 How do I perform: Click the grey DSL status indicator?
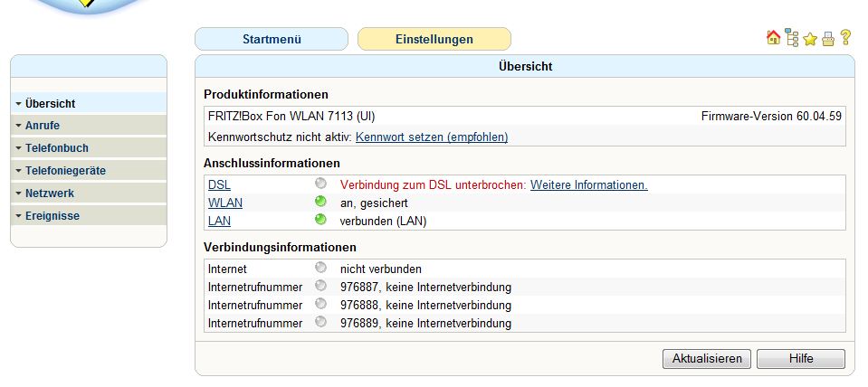pyautogui.click(x=320, y=183)
